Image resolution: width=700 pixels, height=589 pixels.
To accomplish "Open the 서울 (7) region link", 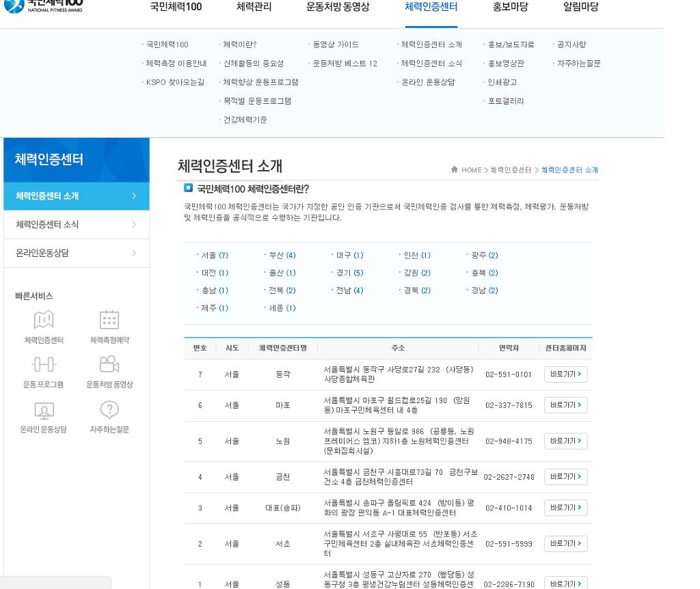I will [214, 254].
